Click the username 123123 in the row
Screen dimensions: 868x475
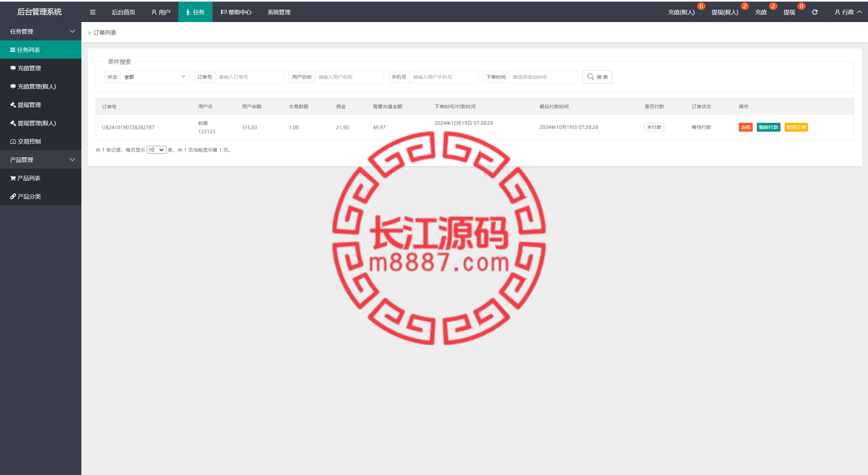207,132
